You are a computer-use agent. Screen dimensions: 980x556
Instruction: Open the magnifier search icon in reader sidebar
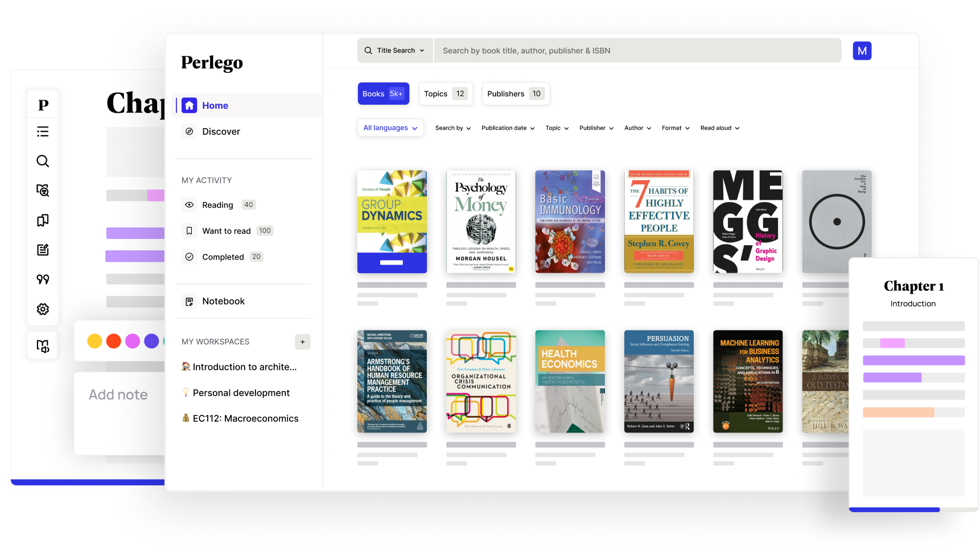tap(43, 161)
